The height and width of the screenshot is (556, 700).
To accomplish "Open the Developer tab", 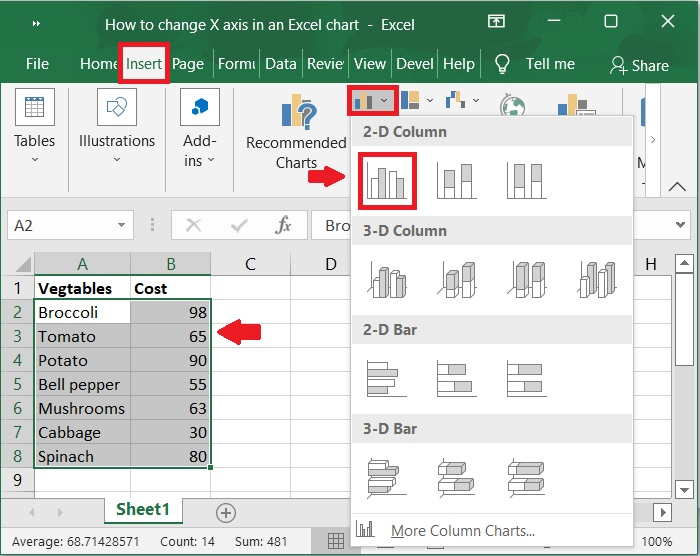I will 414,64.
